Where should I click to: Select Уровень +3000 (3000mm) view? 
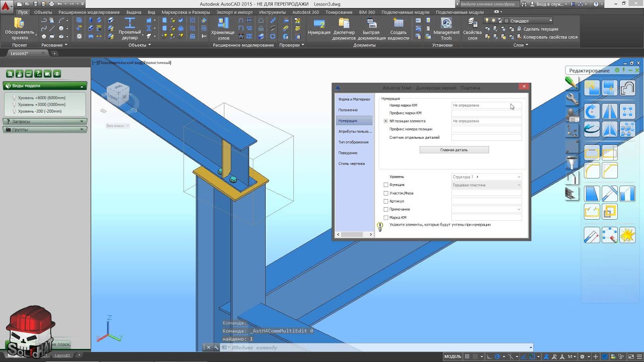[42, 105]
